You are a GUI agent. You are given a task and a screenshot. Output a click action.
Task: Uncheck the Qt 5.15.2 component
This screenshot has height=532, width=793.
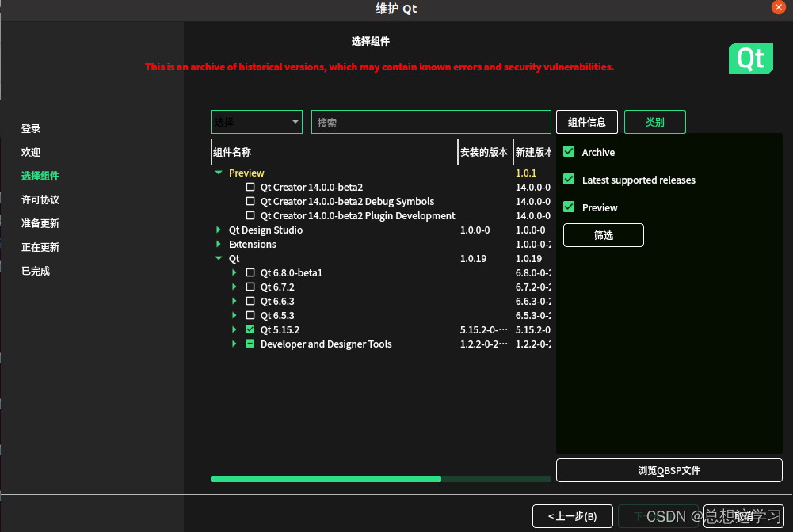click(250, 329)
